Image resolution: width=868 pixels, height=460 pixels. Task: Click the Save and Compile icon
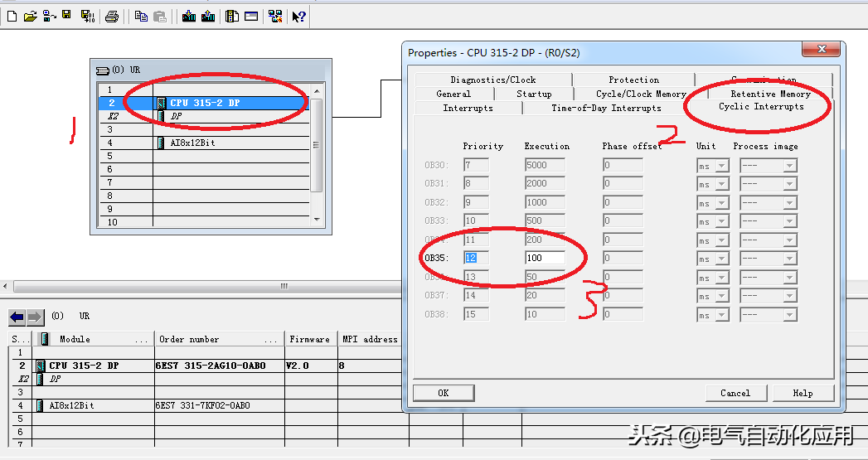[88, 17]
